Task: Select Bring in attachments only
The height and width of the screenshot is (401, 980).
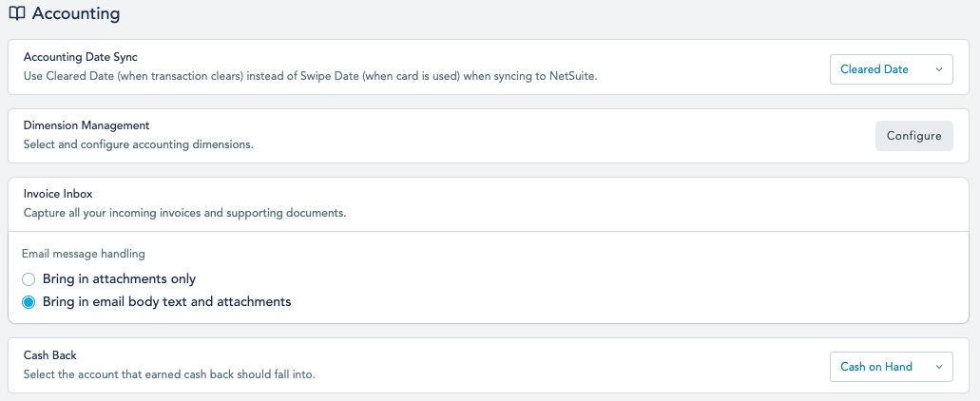Action: 29,279
